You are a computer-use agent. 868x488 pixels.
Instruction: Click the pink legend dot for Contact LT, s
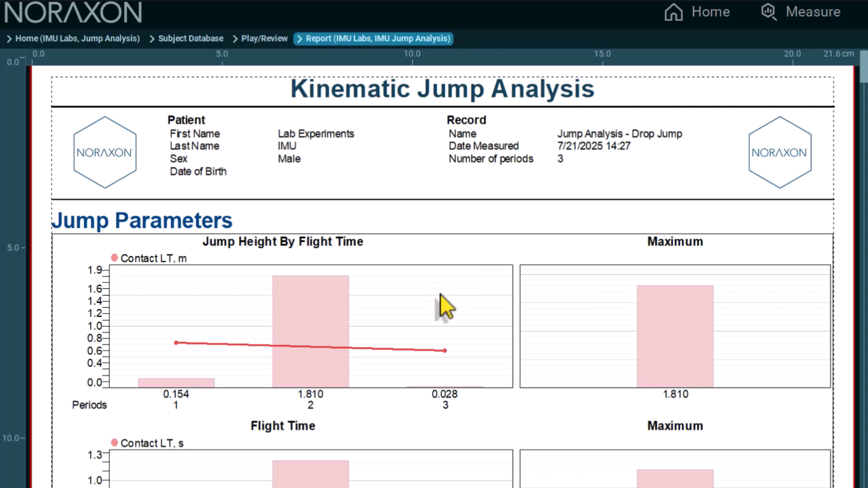(x=114, y=443)
